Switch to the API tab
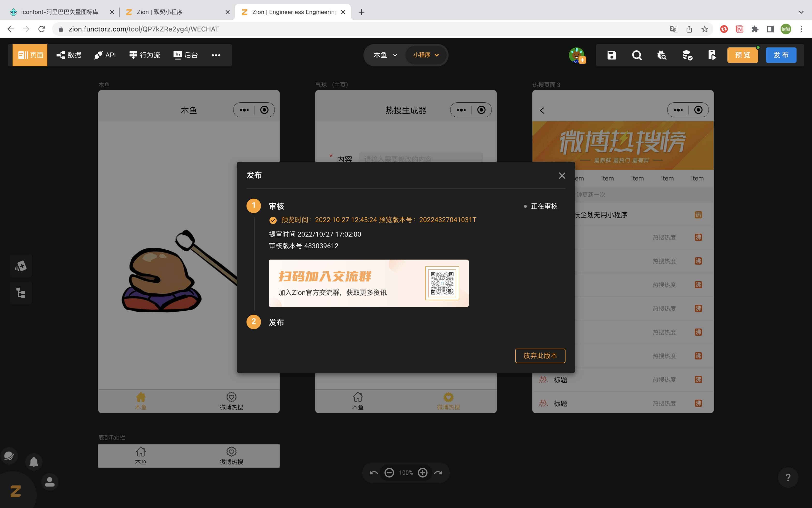 [105, 55]
